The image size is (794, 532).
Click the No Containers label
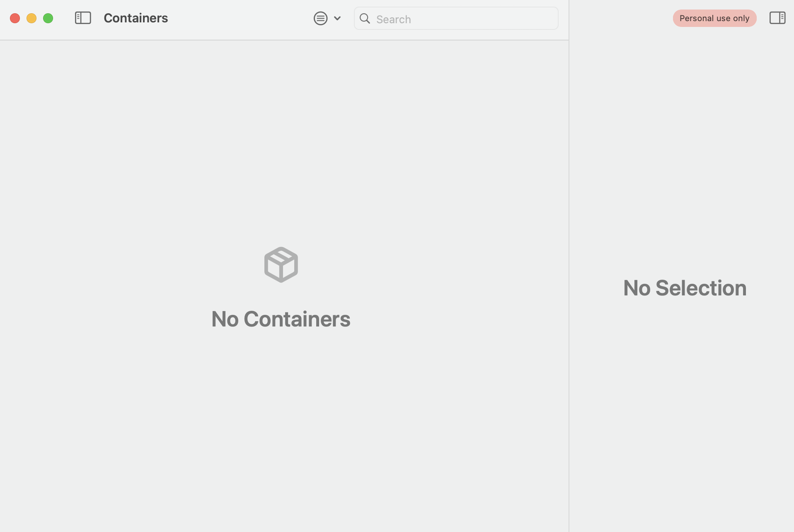pyautogui.click(x=281, y=319)
